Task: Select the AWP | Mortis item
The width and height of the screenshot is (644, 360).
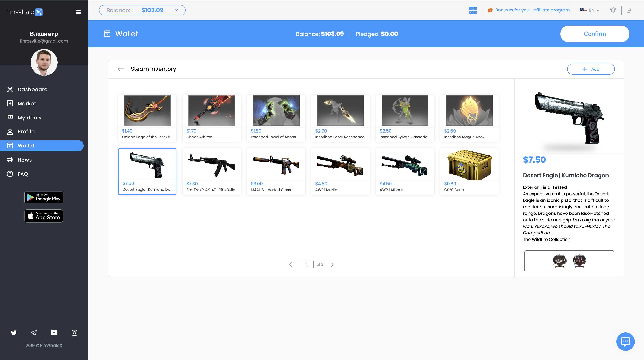Action: click(340, 172)
